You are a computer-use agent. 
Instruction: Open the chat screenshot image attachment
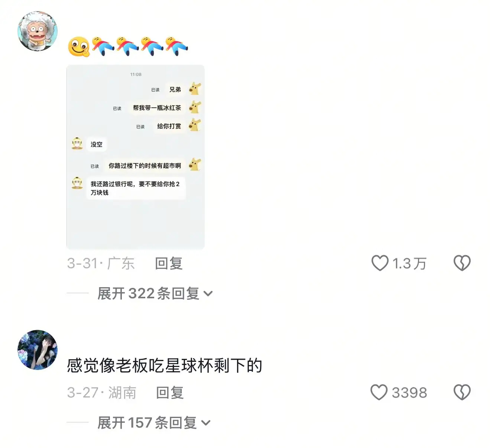(x=136, y=157)
